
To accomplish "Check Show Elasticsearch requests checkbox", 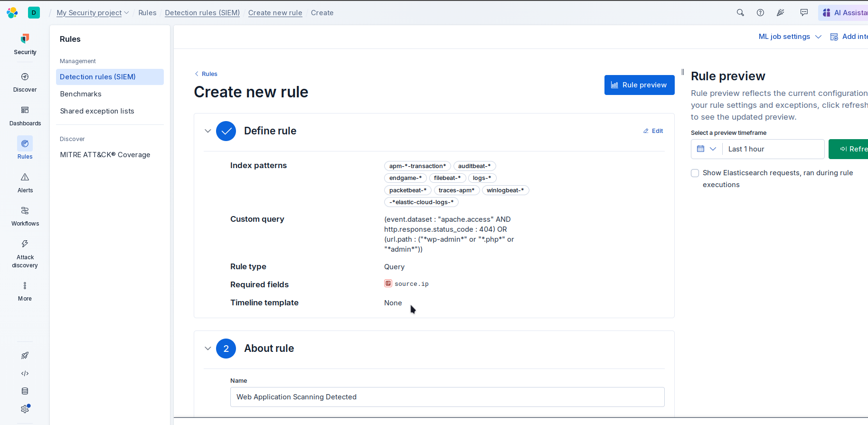I will pyautogui.click(x=695, y=173).
